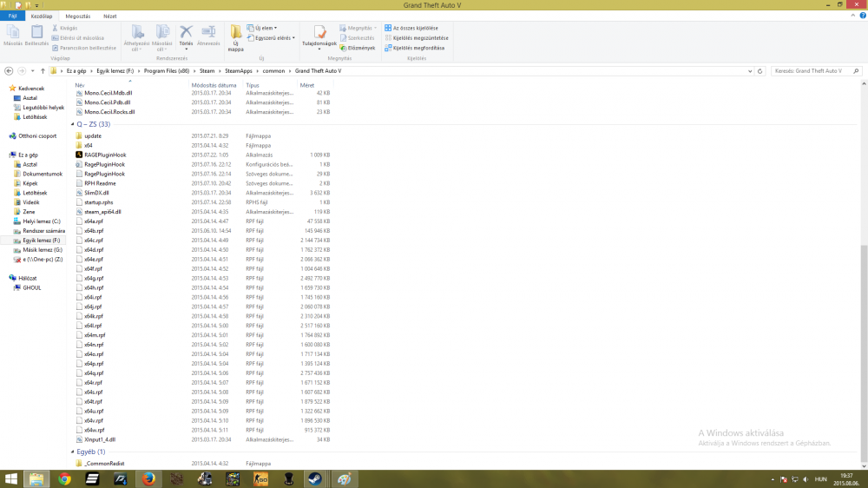
Task: Open Steam from taskbar
Action: click(316, 479)
